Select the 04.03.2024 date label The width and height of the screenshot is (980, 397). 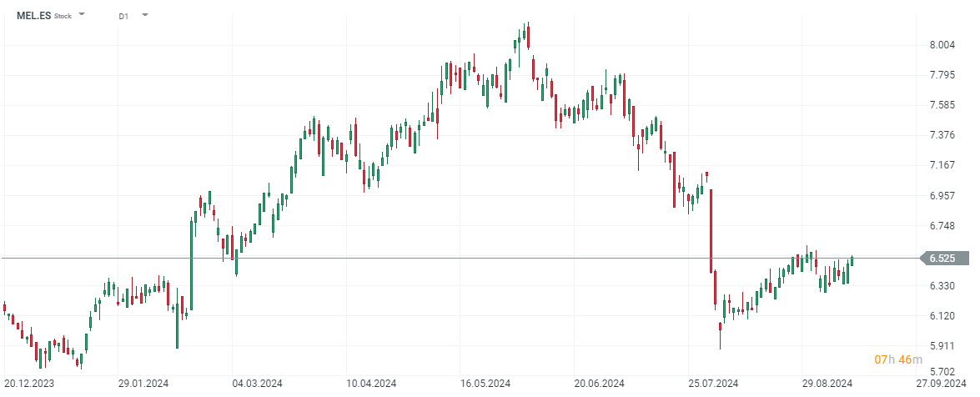(256, 384)
